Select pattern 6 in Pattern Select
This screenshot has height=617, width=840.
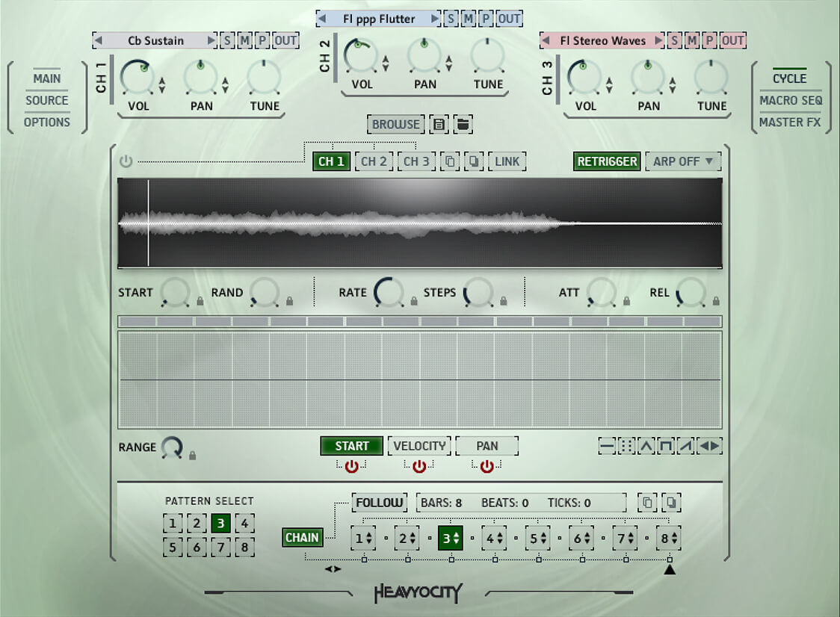tap(197, 548)
